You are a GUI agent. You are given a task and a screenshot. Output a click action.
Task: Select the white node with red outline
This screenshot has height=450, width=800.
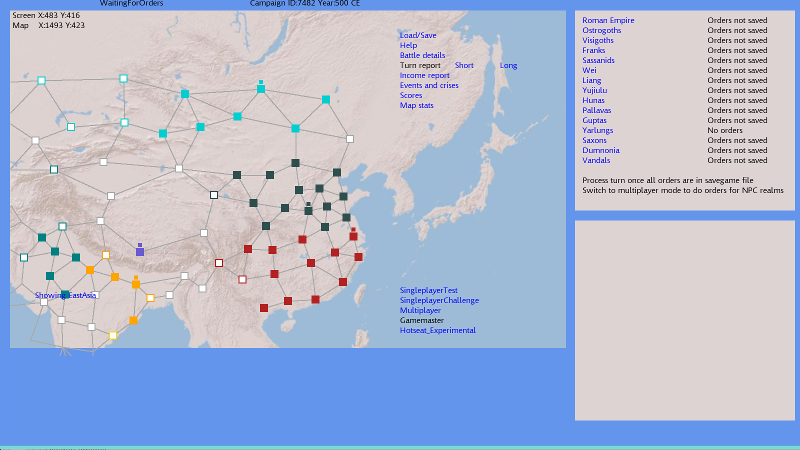pyautogui.click(x=219, y=263)
